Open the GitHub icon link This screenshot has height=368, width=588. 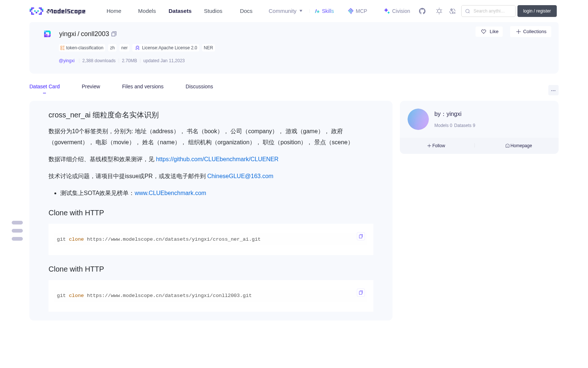coord(422,11)
